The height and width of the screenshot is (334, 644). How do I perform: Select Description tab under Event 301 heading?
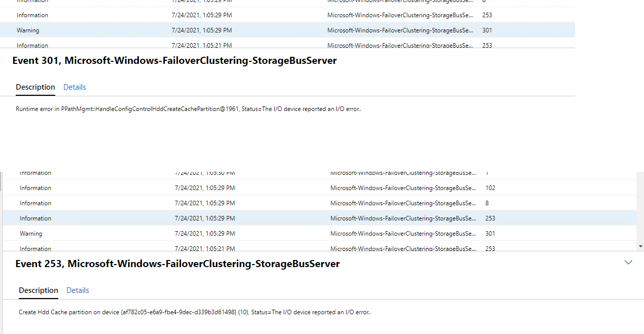[35, 87]
